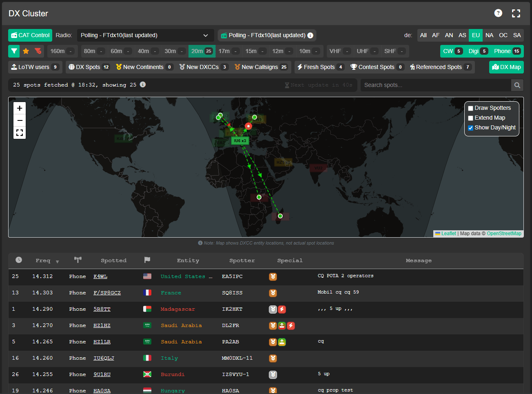The height and width of the screenshot is (394, 532).
Task: Sort by Freq column arrow
Action: (x=58, y=262)
